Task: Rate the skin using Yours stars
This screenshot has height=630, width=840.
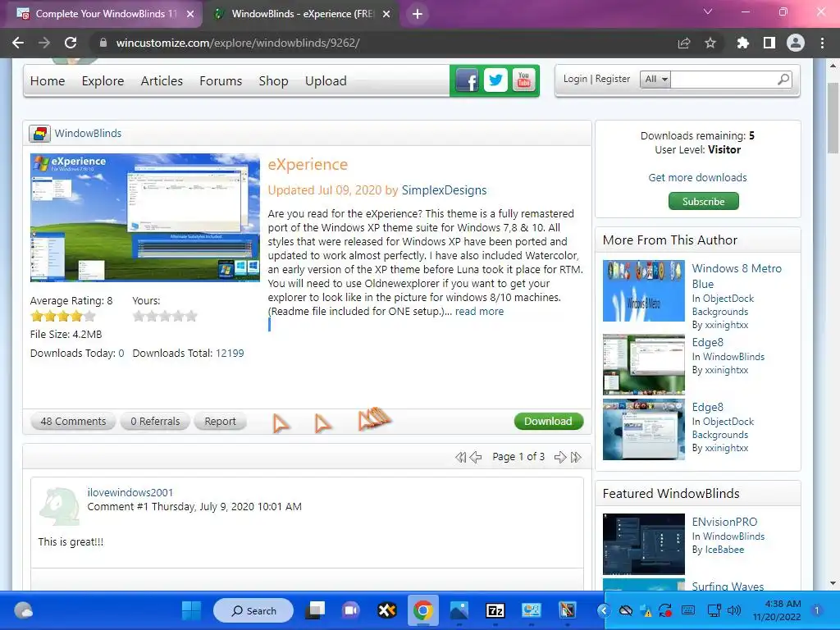Action: (x=165, y=316)
